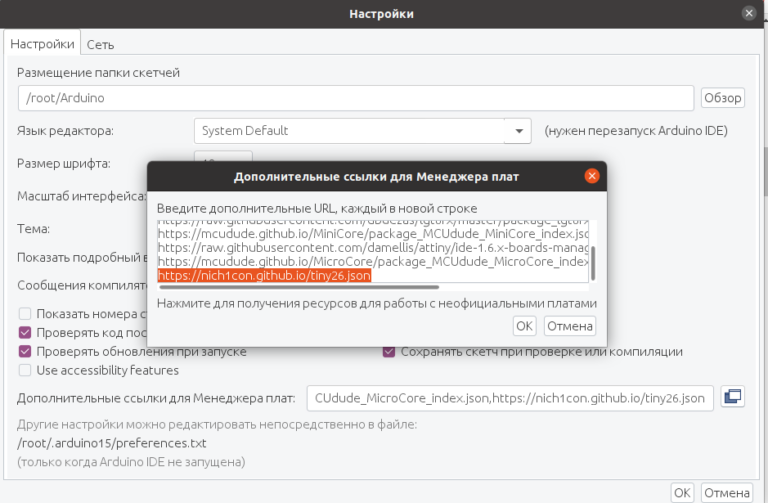Click the horizontal scrollbar under the URL list
Viewport: 768px width, 503px height.
click(x=300, y=287)
